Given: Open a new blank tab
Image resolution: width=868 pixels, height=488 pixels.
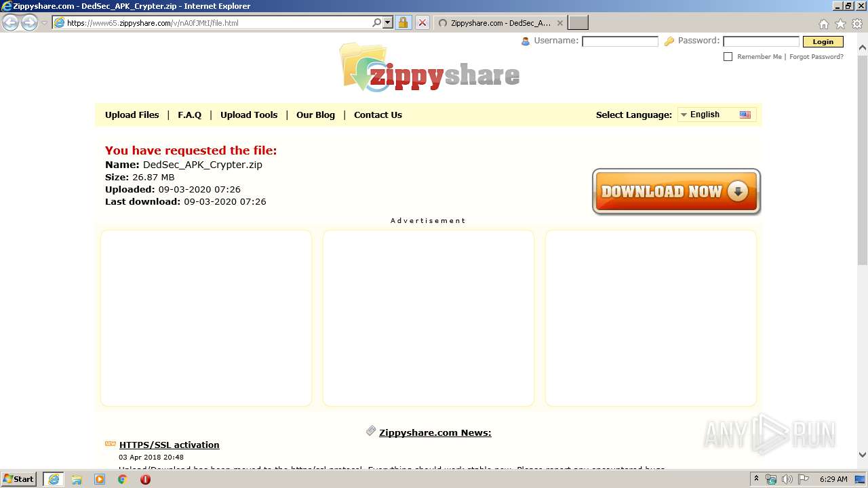Looking at the screenshot, I should point(578,22).
